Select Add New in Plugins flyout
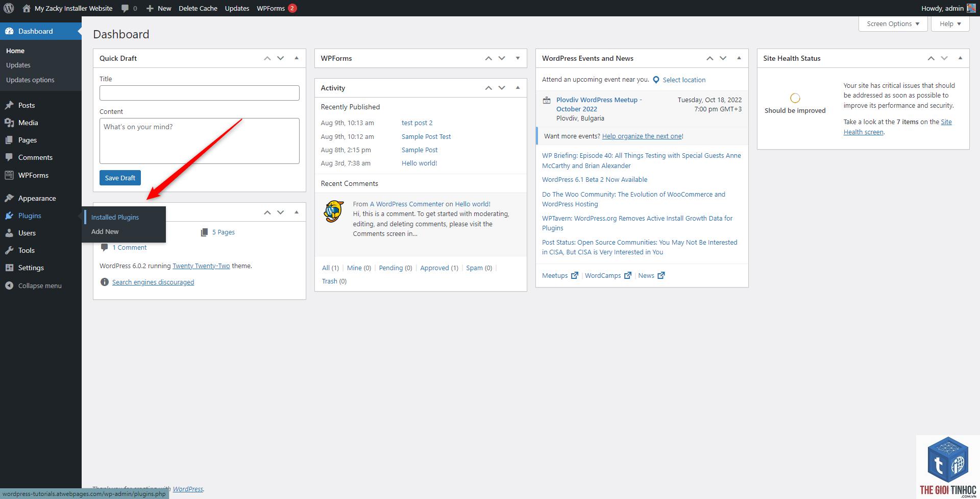This screenshot has width=980, height=499. [105, 231]
